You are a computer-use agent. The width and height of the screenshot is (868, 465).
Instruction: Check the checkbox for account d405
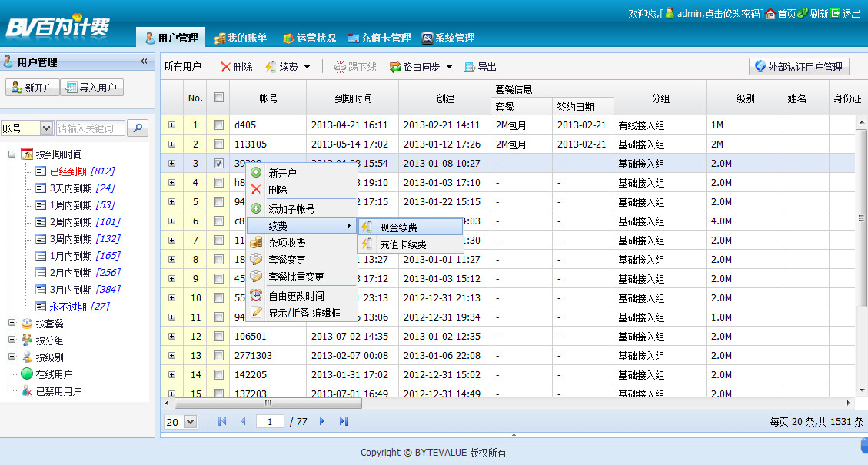[x=218, y=125]
